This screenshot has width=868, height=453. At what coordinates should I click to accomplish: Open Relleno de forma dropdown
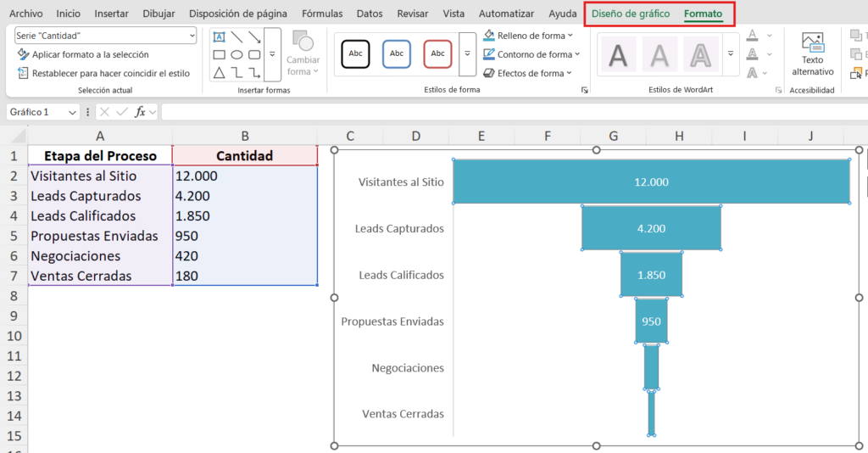[528, 36]
